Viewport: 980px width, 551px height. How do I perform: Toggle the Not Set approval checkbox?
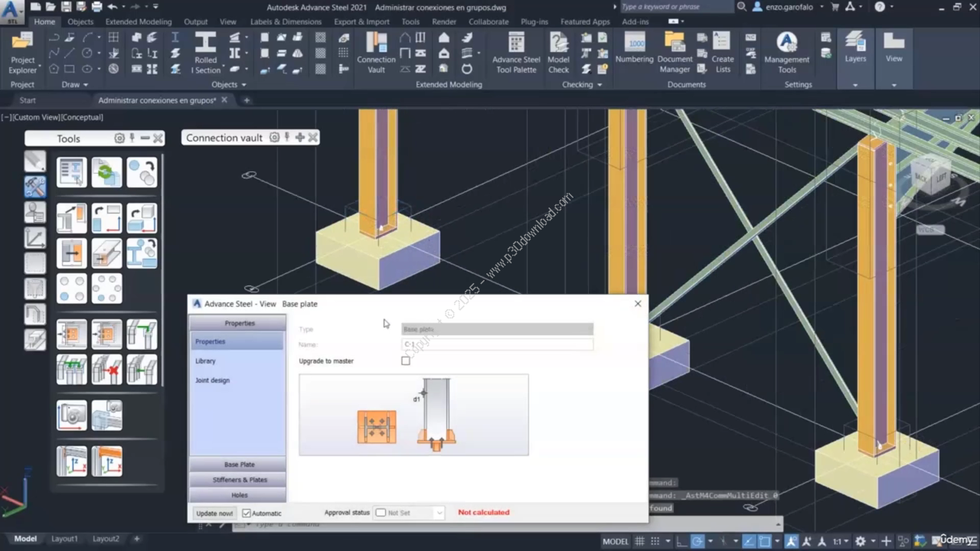click(x=381, y=513)
